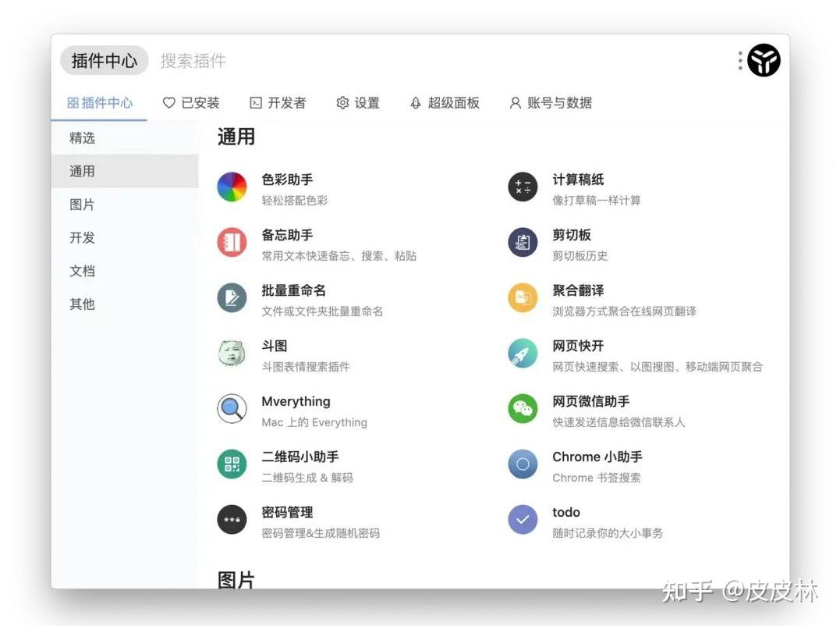
Task: Open the three-dot overflow menu
Action: click(x=739, y=60)
